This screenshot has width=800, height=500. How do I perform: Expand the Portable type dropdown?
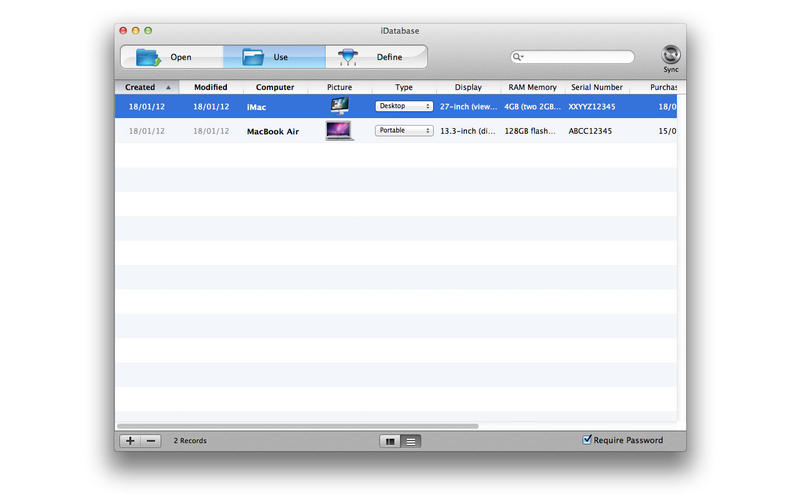point(404,130)
